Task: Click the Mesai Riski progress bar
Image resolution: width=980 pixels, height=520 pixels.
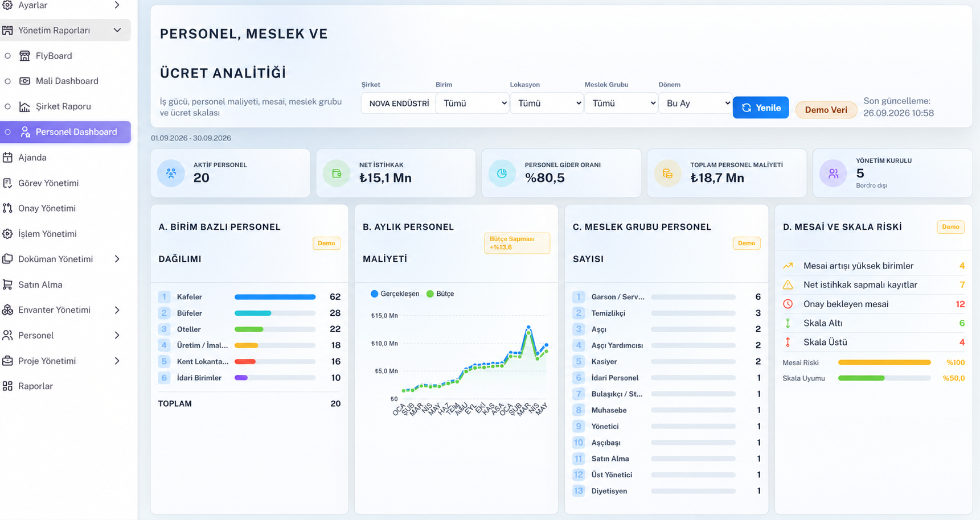Action: [884, 362]
